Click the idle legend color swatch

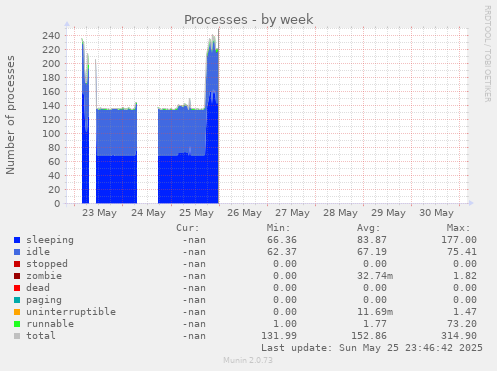pyautogui.click(x=17, y=252)
